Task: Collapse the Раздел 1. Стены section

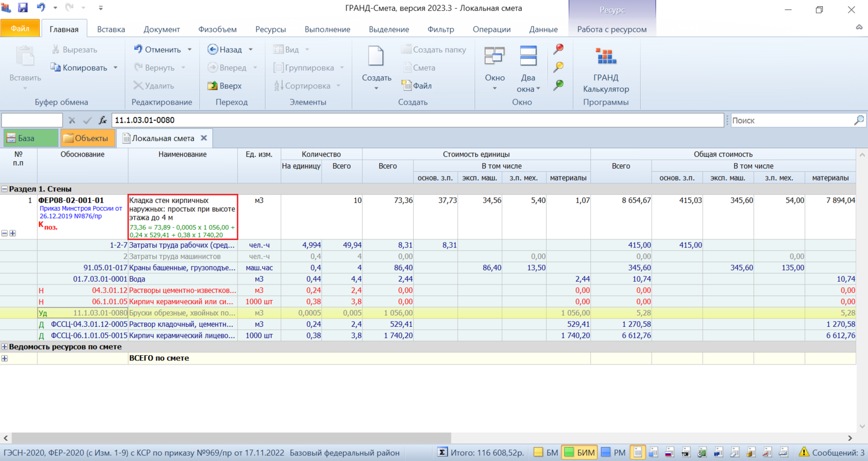Action: tap(5, 189)
